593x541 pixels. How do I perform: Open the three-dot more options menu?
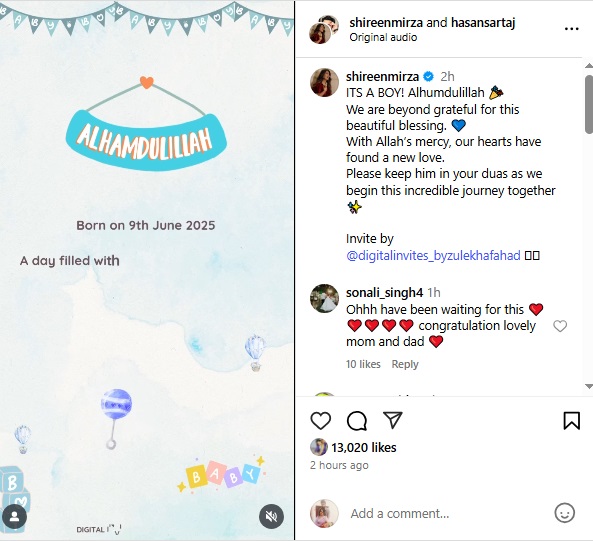click(571, 29)
